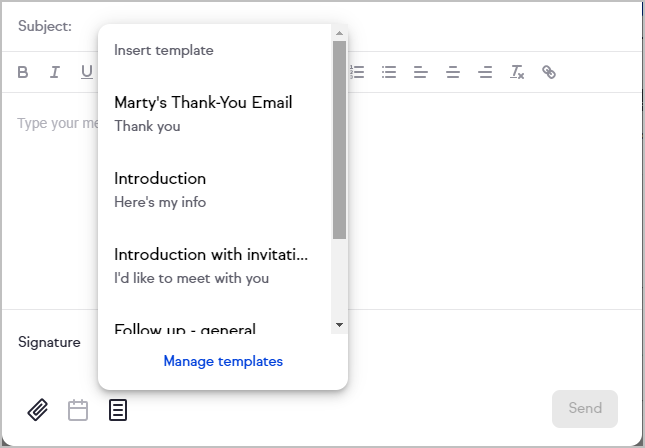Align text to the left
Screen dimensions: 645x448
(x=421, y=72)
